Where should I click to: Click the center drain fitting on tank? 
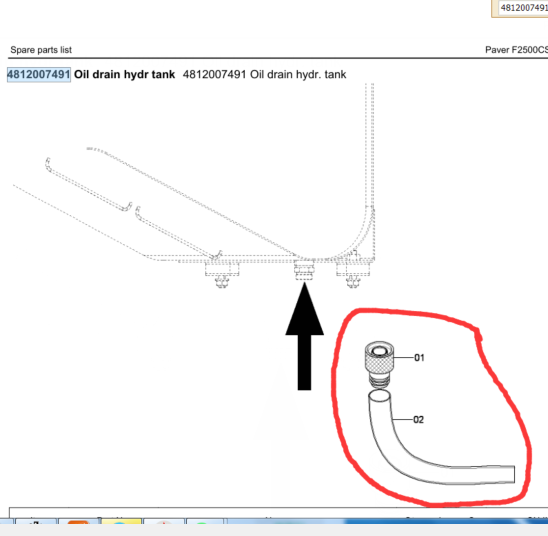[x=304, y=271]
